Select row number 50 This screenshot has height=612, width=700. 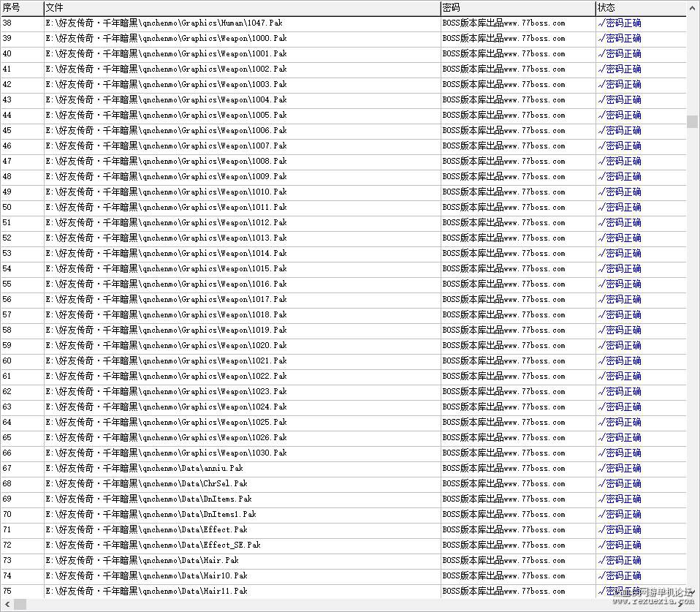[x=343, y=207]
